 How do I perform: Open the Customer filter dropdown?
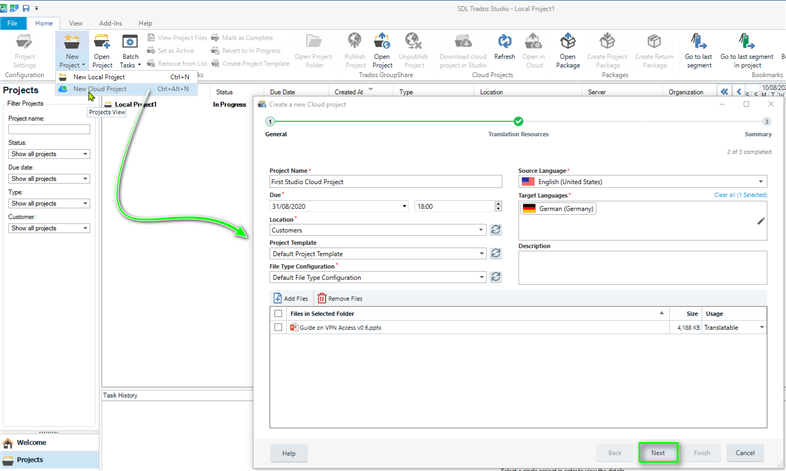pos(49,228)
